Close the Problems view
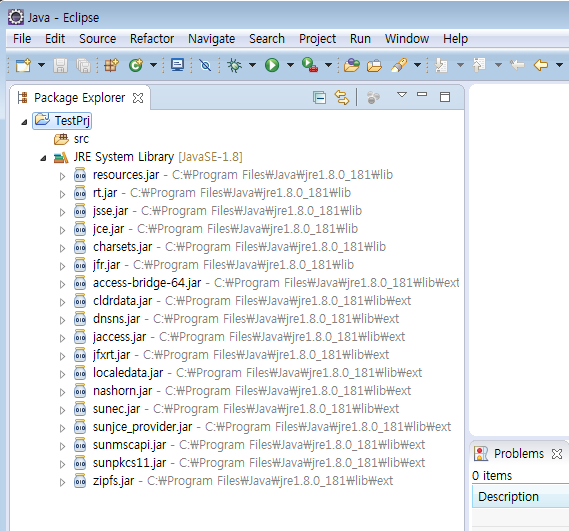Viewport: 569px width, 531px height. 557,454
